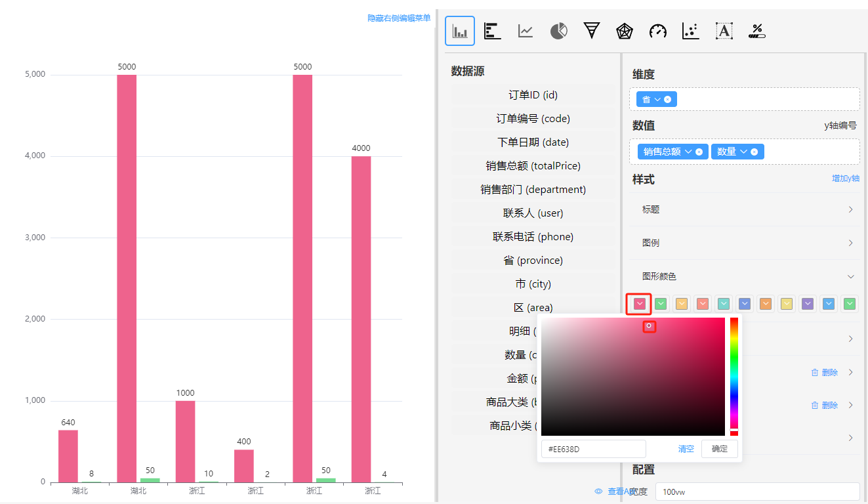The width and height of the screenshot is (868, 504).
Task: Click the hex color input field
Action: click(593, 449)
